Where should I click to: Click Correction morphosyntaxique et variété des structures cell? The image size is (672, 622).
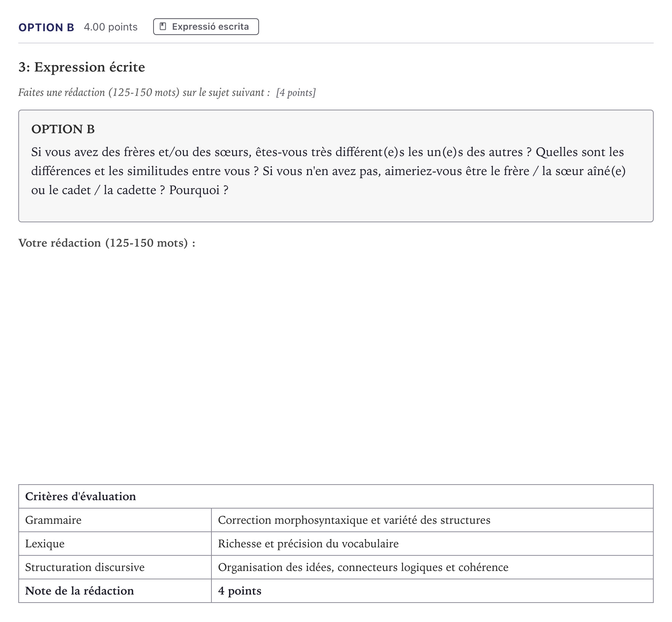pos(432,520)
